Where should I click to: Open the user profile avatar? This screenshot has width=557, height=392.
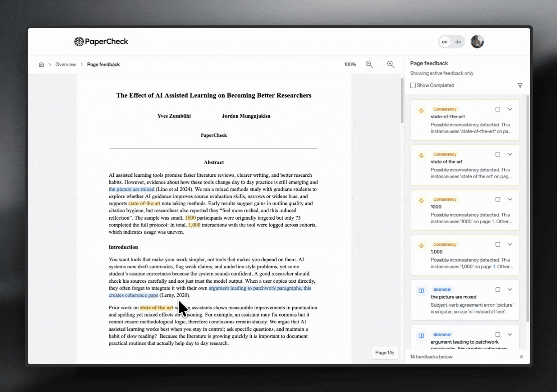coord(477,42)
